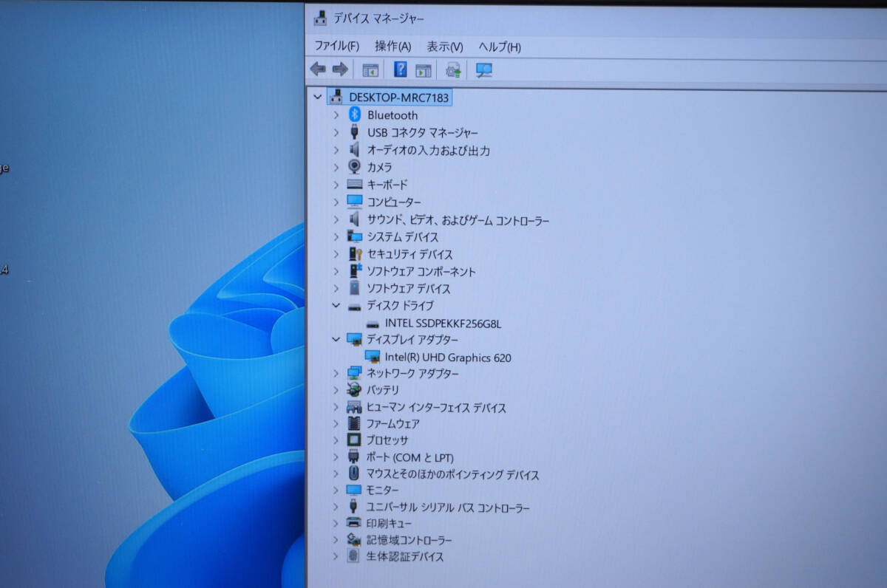The width and height of the screenshot is (887, 588).
Task: Select the システム デバイス label
Action: click(x=403, y=236)
